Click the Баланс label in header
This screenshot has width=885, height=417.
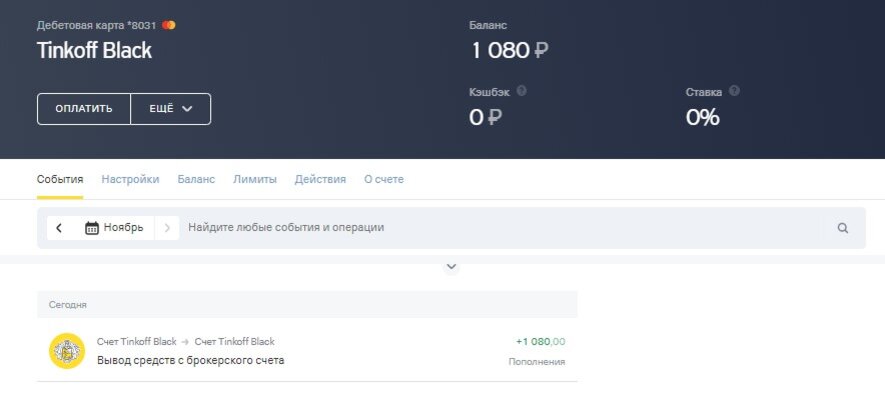[488, 25]
